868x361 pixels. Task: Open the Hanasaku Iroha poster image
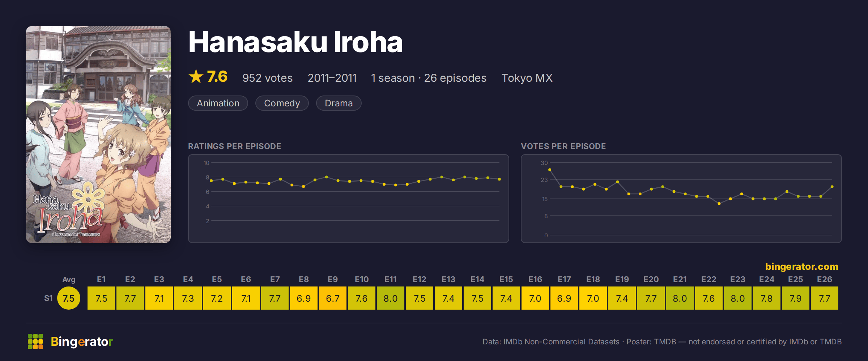tap(98, 134)
